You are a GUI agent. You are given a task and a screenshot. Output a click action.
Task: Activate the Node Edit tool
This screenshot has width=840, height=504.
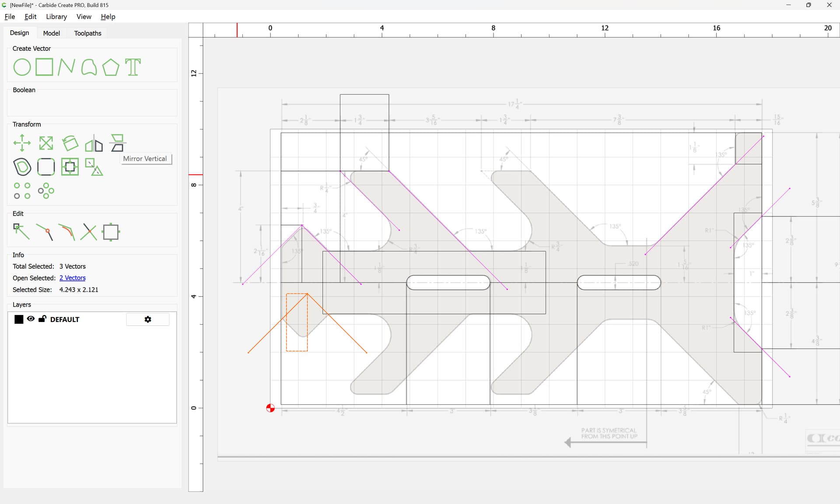(21, 232)
